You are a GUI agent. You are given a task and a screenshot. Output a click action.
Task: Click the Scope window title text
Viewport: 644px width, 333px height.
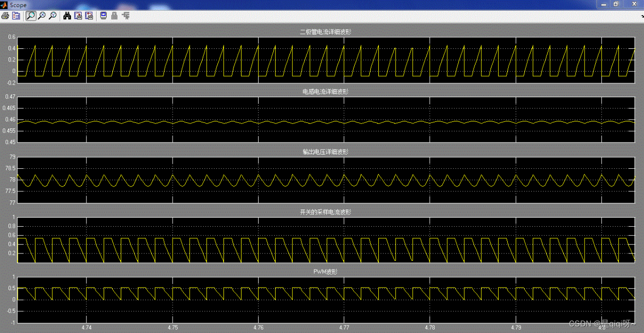pos(18,5)
